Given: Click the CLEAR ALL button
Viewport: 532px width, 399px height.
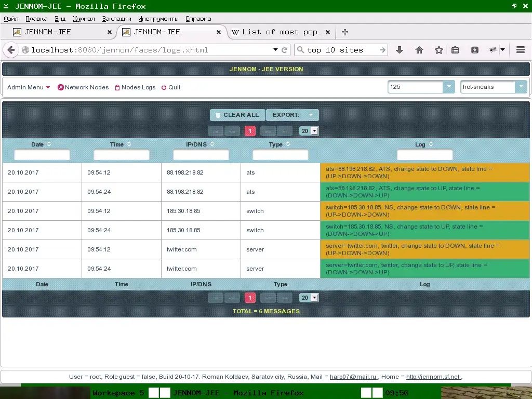Looking at the screenshot, I should [237, 115].
